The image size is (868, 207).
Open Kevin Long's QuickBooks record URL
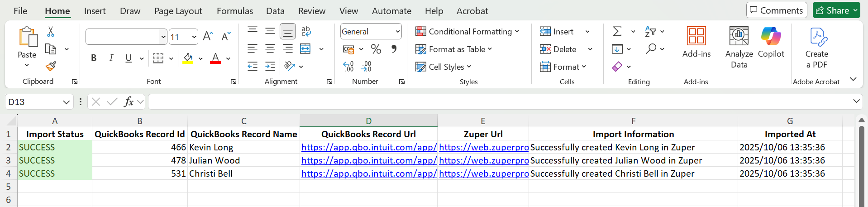369,147
